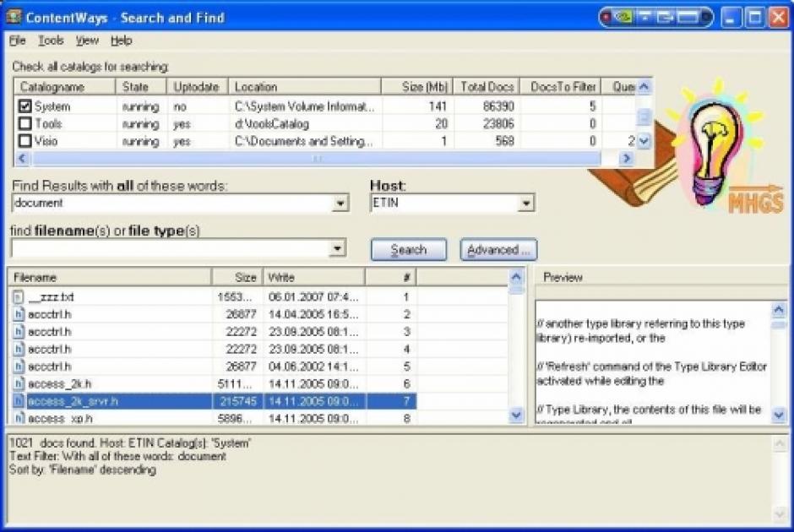Click the ContentWays app icon in title bar
This screenshot has height=532, width=794.
click(13, 17)
